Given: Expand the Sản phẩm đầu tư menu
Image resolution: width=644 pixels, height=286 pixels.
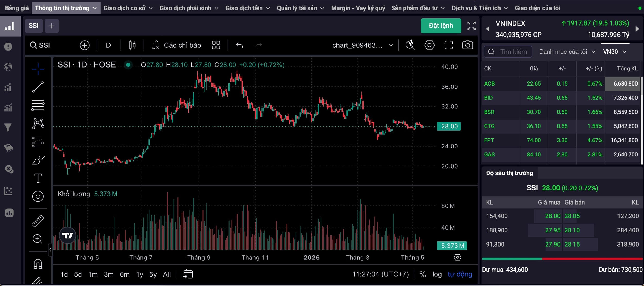Looking at the screenshot, I should point(418,8).
